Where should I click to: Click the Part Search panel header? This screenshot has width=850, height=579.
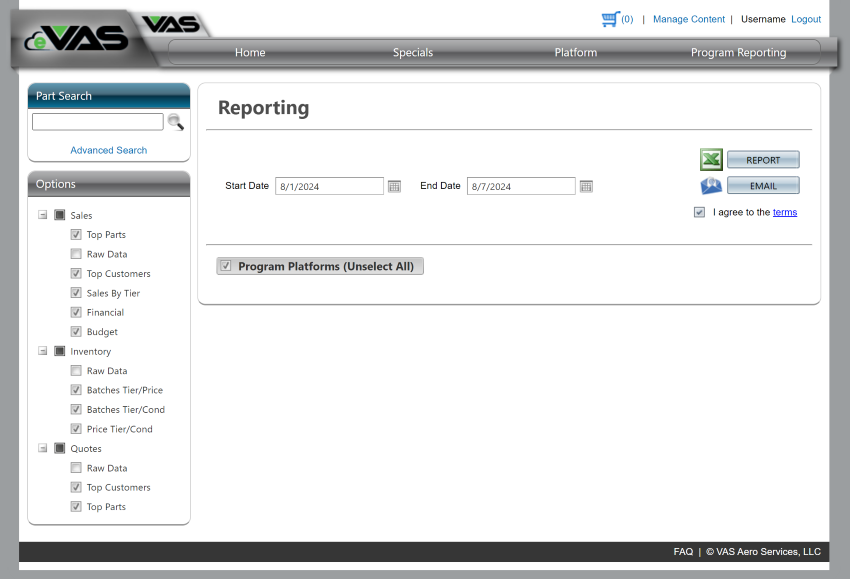pos(109,96)
